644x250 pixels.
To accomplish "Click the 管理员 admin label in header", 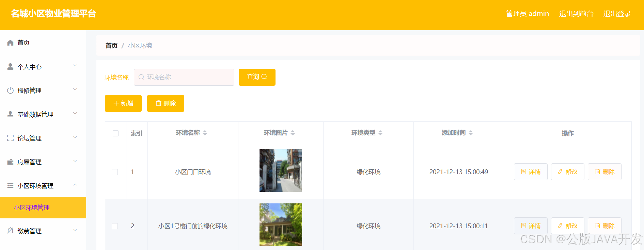I will point(528,14).
